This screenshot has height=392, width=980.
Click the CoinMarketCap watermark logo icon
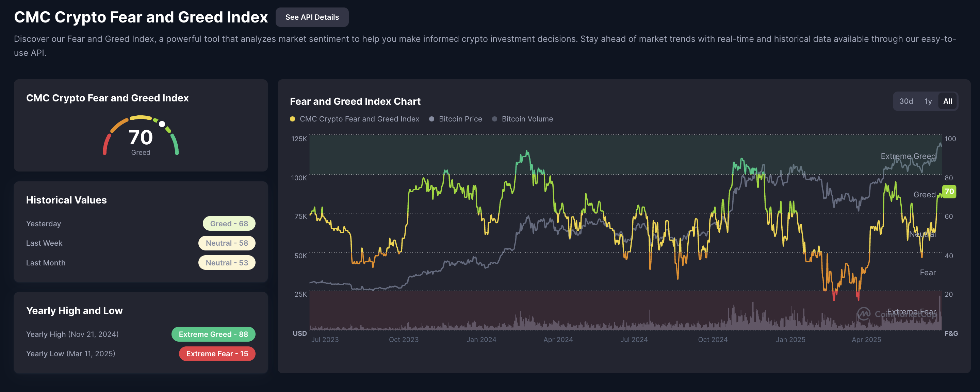[x=863, y=314]
